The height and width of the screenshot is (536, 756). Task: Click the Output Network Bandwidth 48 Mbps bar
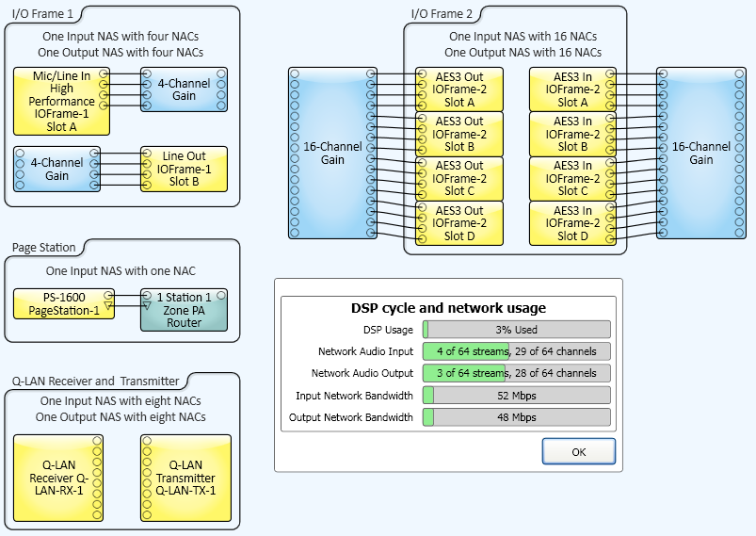[x=516, y=417]
